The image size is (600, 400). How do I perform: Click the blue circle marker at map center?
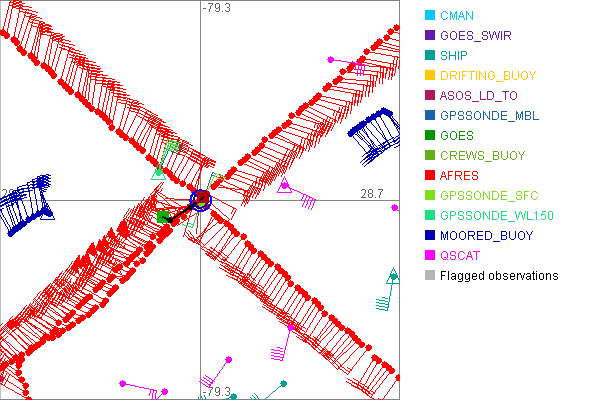[201, 200]
